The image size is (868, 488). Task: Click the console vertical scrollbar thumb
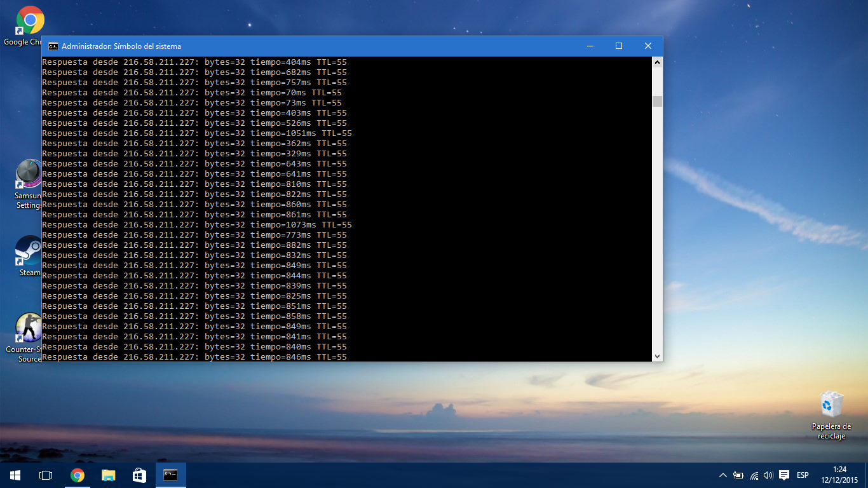(657, 101)
